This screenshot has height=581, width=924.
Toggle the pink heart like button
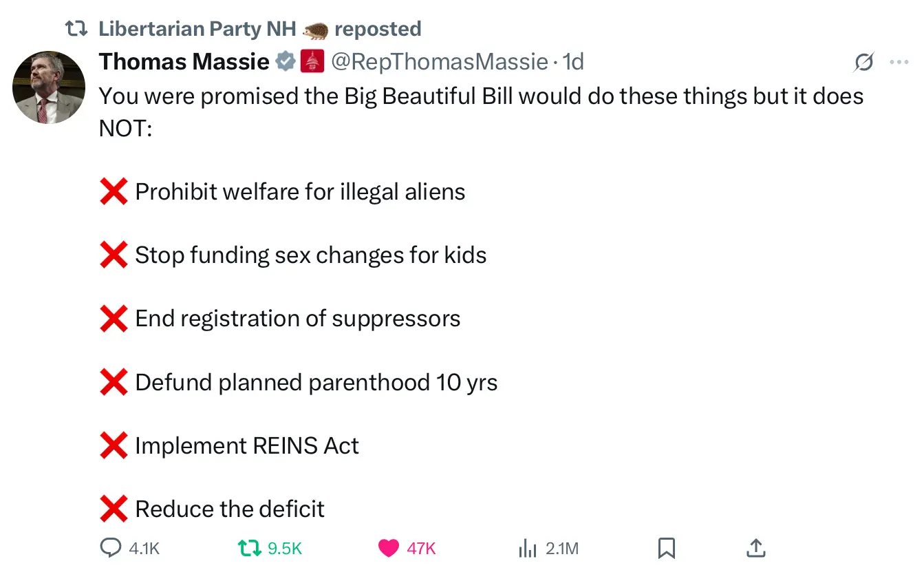389,548
